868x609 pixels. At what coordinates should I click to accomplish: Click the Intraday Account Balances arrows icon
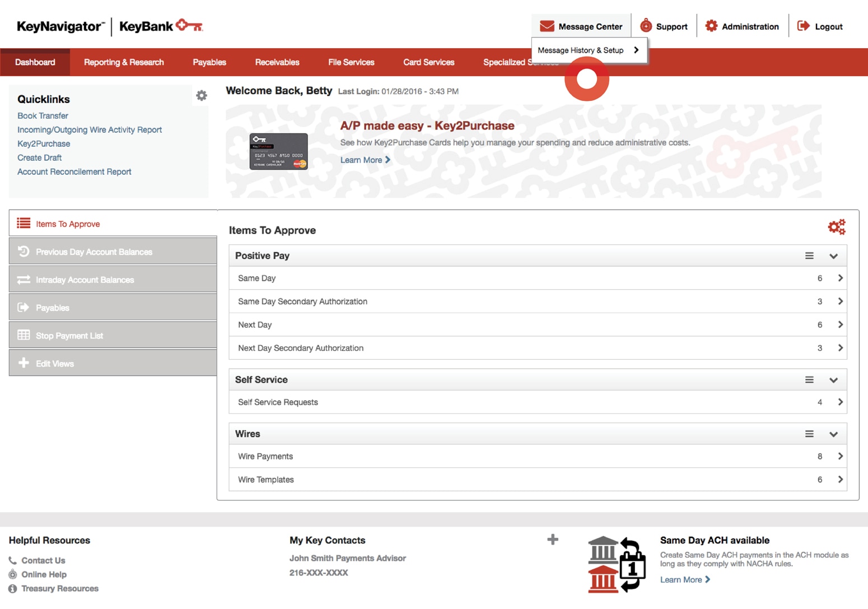(x=24, y=280)
